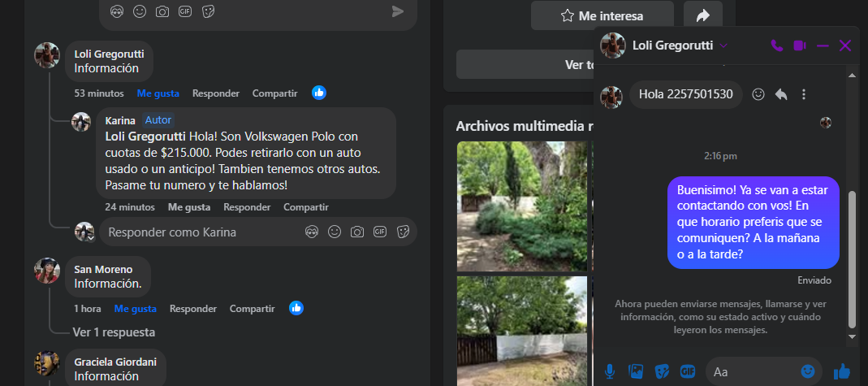Open the Loli Gregorutti chat settings dropdown
Screen dimensions: 868x386
coord(723,46)
